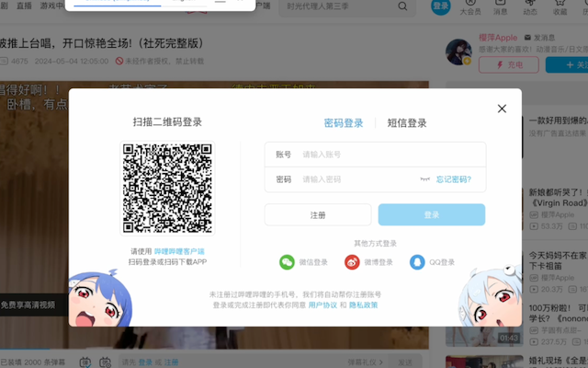Open thumbnail with 01:43 duration
588x368 pixels.
point(484,336)
